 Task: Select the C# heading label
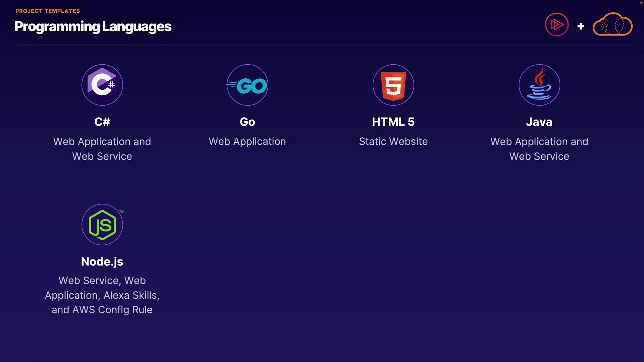(102, 122)
